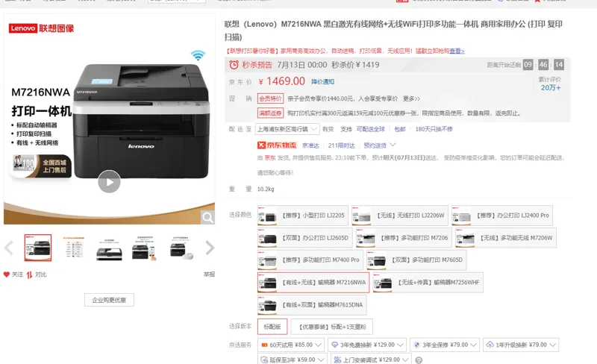Select the 多功能无线 M7206W model option

click(x=506, y=238)
